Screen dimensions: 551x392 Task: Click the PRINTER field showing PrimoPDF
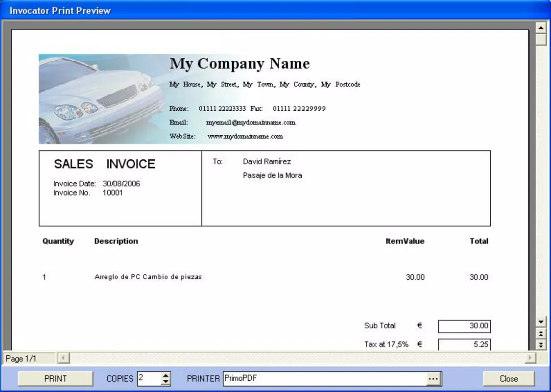325,378
